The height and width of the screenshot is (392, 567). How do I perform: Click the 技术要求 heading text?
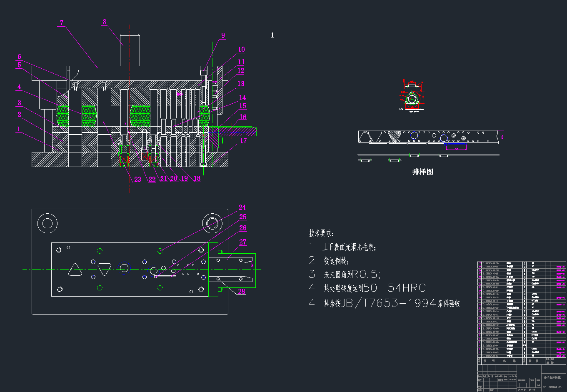(321, 234)
